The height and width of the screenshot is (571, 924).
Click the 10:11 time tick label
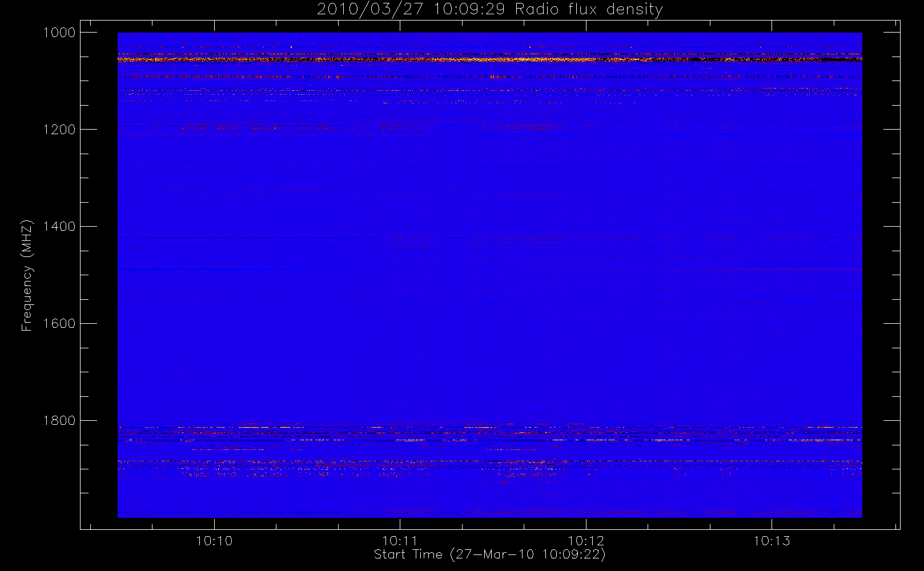point(400,541)
